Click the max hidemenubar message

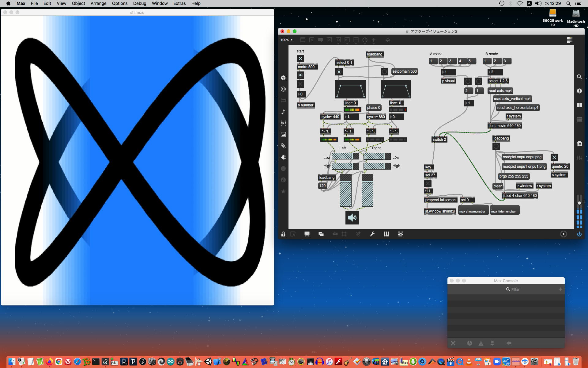click(504, 211)
